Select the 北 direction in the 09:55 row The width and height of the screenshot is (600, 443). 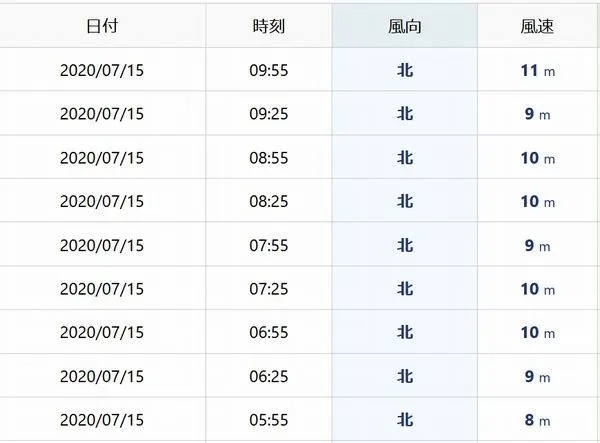coord(405,70)
